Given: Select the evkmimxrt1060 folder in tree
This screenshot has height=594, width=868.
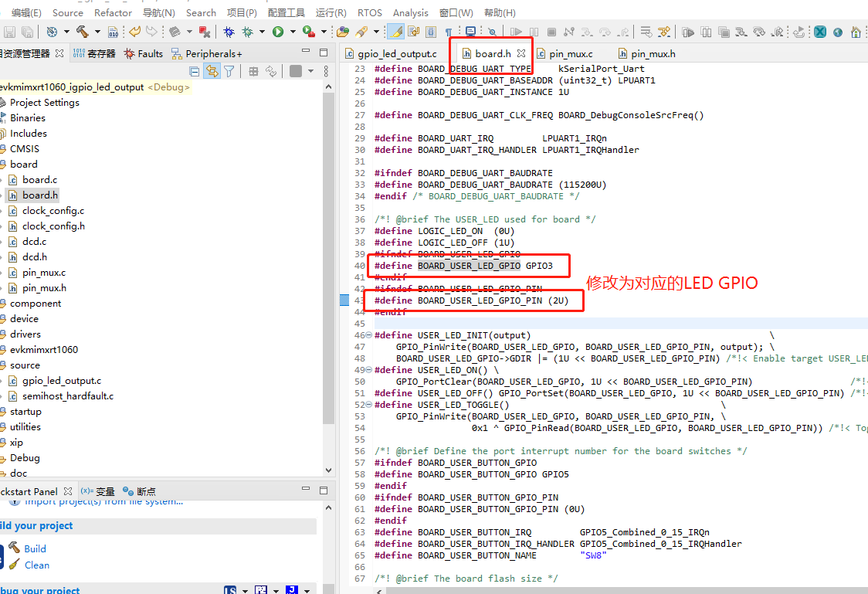Looking at the screenshot, I should pos(44,350).
